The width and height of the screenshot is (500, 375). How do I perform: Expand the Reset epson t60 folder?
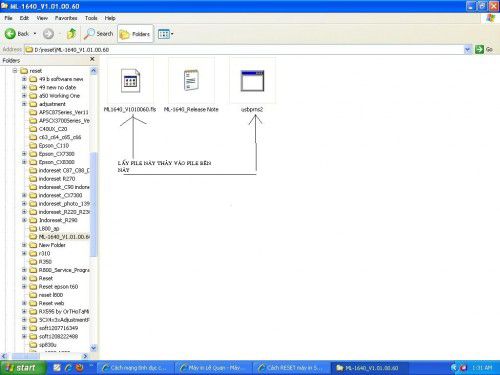pos(24,287)
